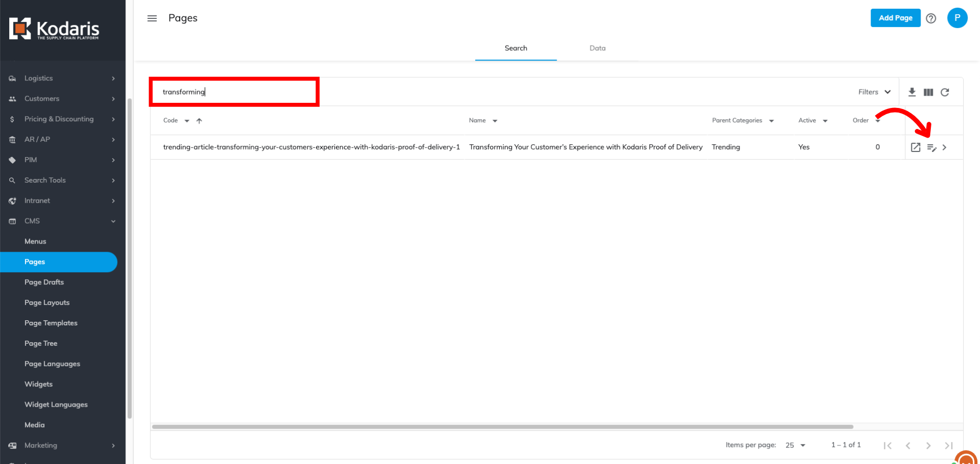
Task: Click the Transforming Your Customer's Experience name cell
Action: coord(586,147)
